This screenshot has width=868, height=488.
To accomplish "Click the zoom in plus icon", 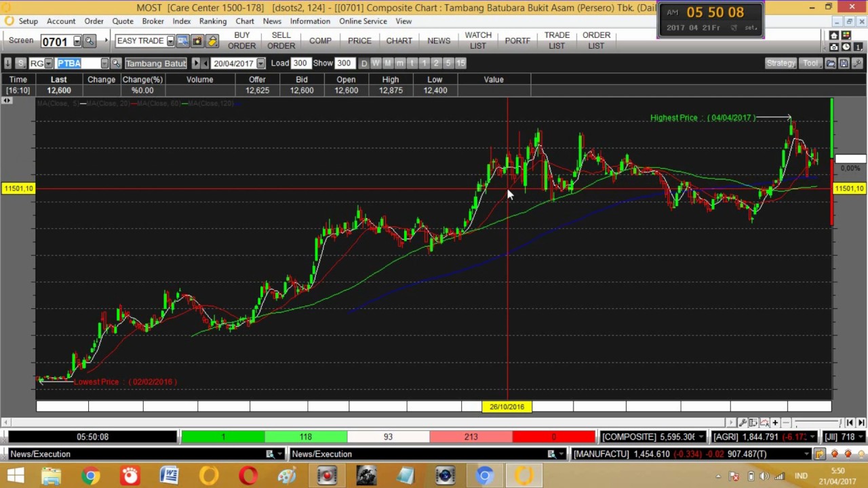I will (x=775, y=422).
